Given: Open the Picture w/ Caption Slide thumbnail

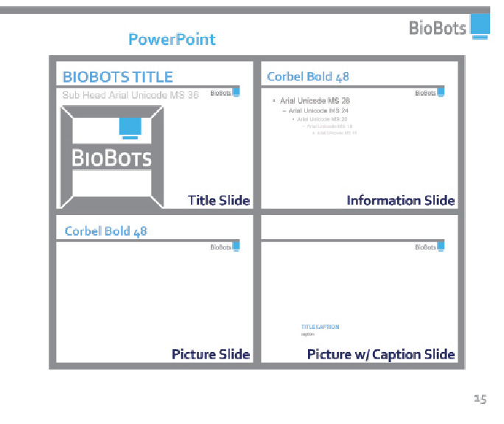Looking at the screenshot, I should pyautogui.click(x=360, y=289).
